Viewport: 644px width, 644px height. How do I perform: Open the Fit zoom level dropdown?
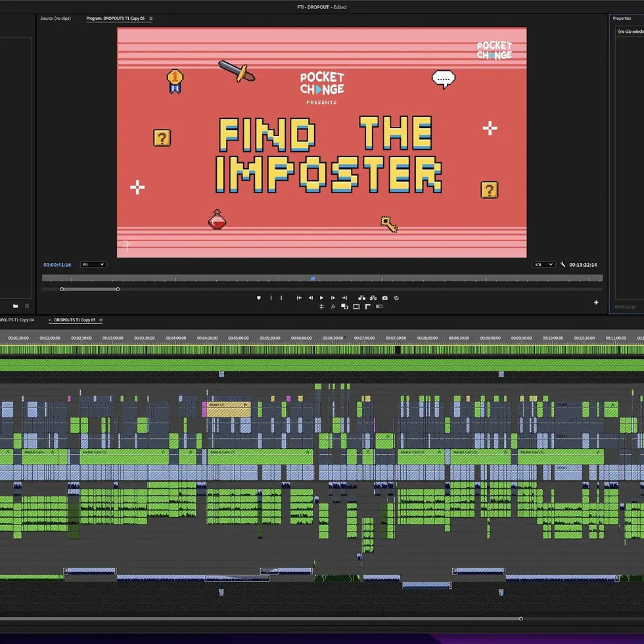click(93, 264)
